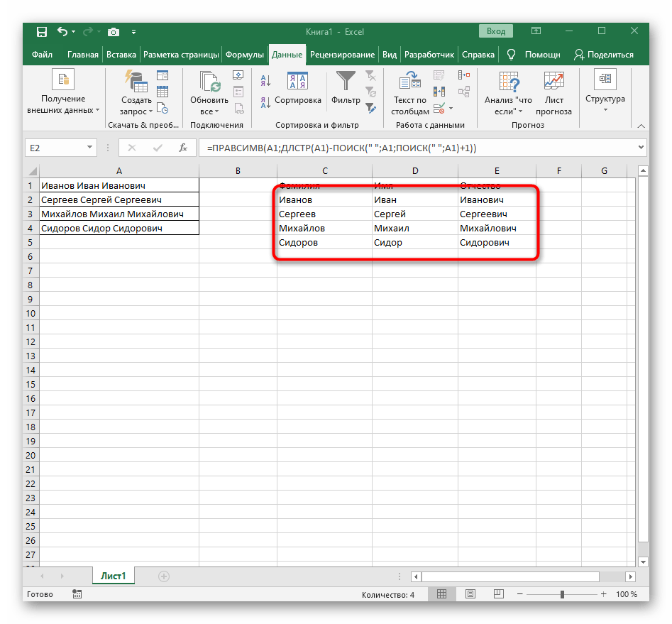Open Разработчик tab
This screenshot has width=672, height=624.
click(429, 55)
